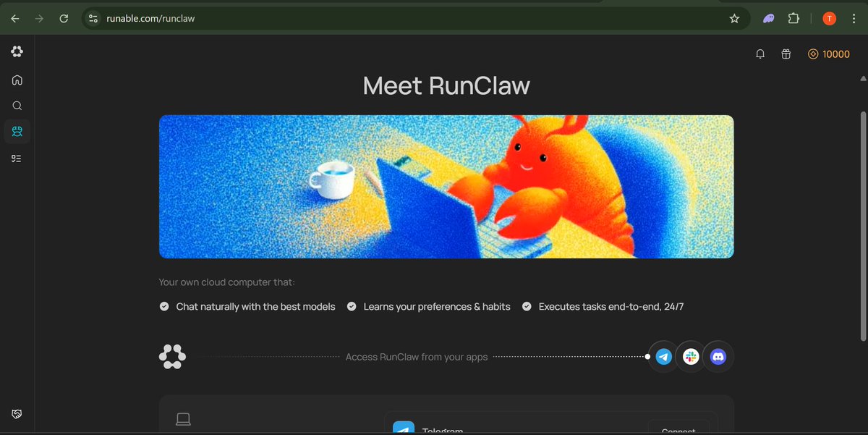Open the Chrome profile avatar
868x435 pixels.
(830, 19)
